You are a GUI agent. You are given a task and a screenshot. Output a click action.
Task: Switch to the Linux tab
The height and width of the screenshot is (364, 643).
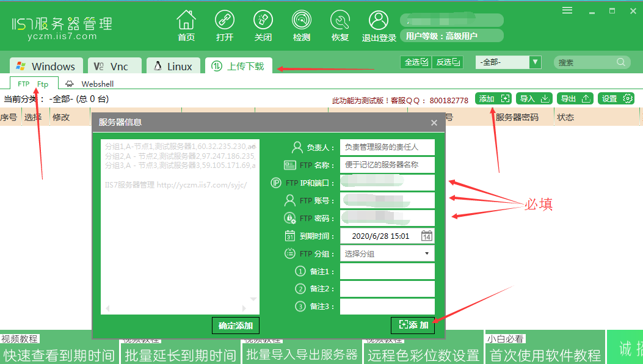click(173, 67)
